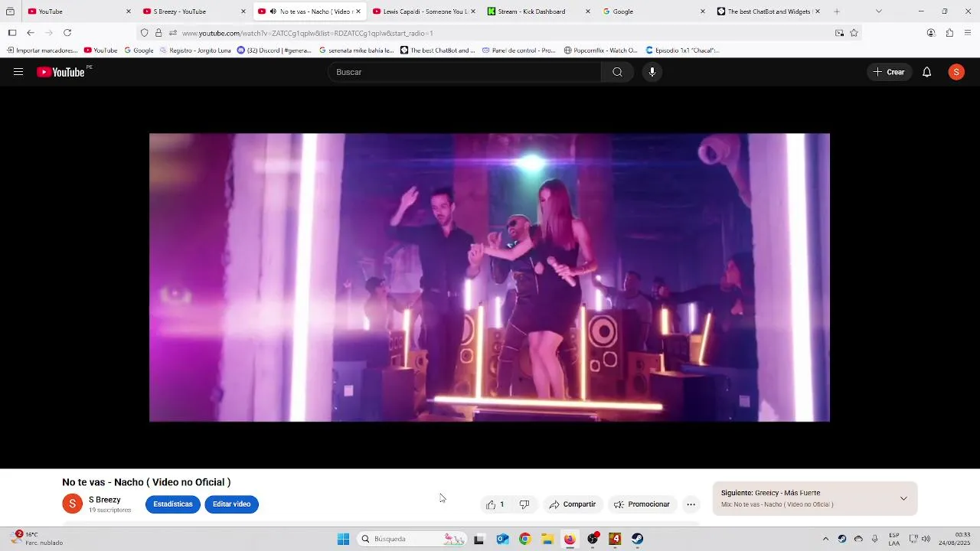
Task: Like the video with thumbs up
Action: [495, 504]
